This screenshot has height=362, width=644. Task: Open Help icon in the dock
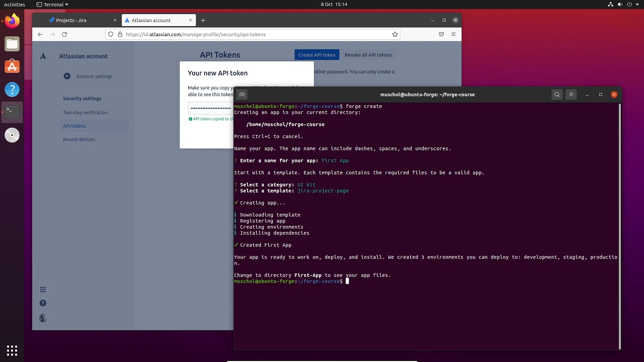[12, 89]
